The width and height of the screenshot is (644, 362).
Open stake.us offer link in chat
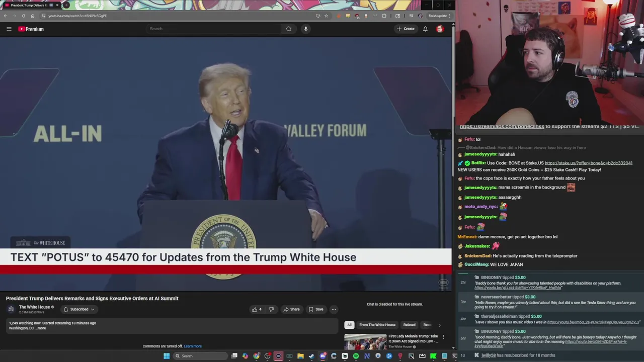(x=589, y=163)
